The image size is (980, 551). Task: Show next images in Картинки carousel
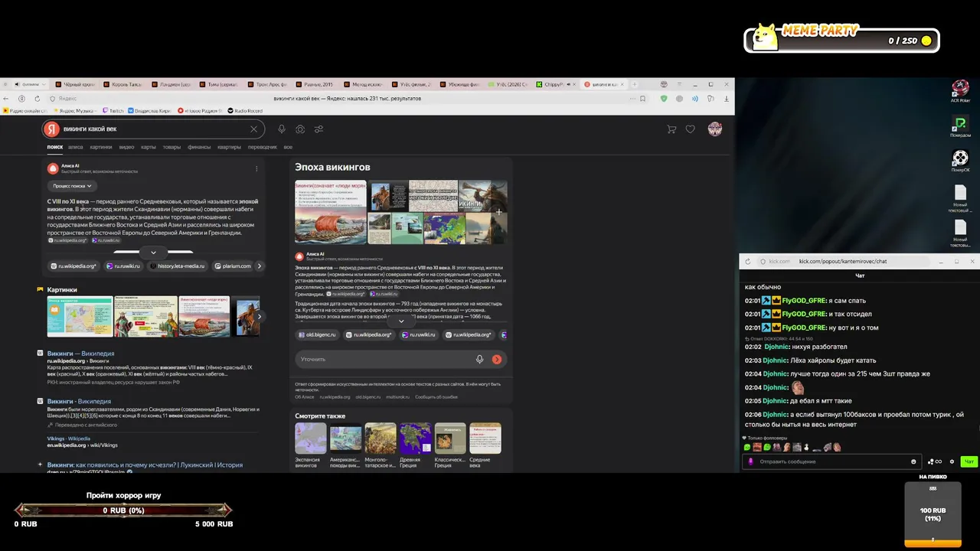(x=260, y=316)
